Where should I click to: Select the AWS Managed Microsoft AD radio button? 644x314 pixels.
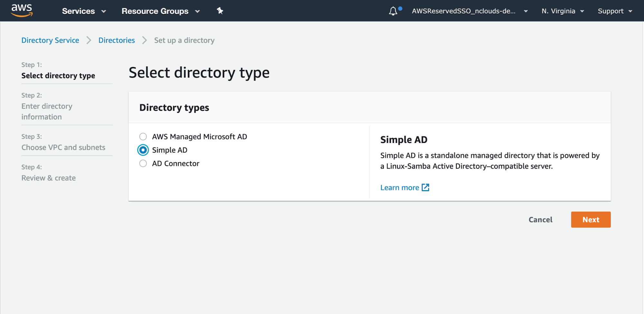(143, 137)
